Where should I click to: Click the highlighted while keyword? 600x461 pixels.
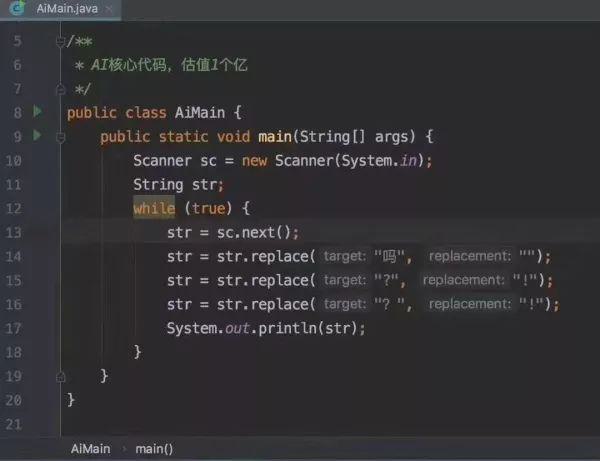tap(155, 209)
